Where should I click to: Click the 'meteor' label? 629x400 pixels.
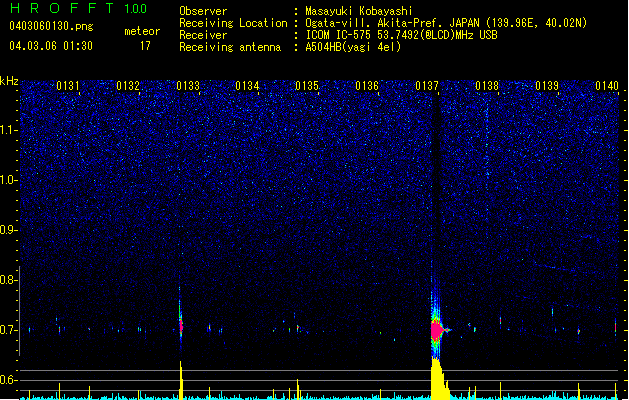pos(142,31)
